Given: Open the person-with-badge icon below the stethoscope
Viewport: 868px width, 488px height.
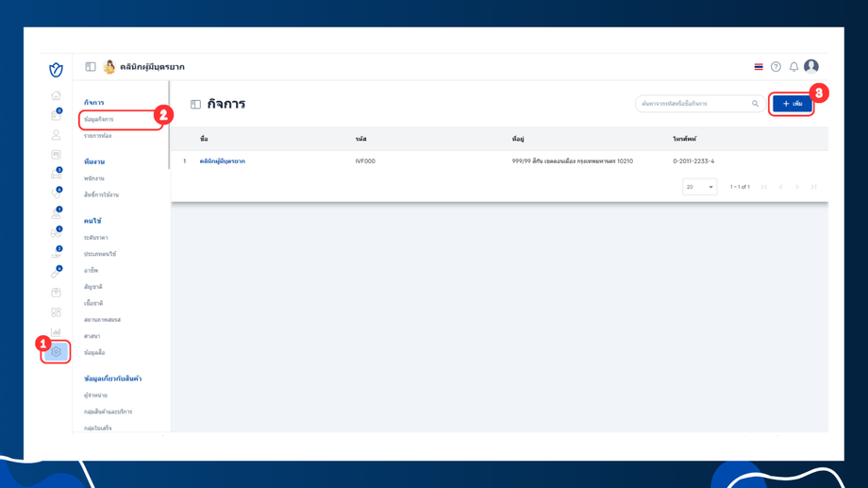Looking at the screenshot, I should tap(56, 214).
